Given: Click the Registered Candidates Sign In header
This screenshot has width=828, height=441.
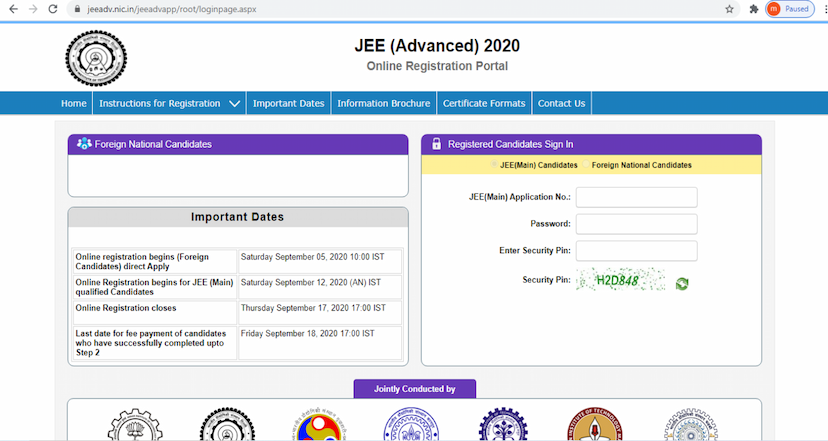Looking at the screenshot, I should click(x=591, y=144).
